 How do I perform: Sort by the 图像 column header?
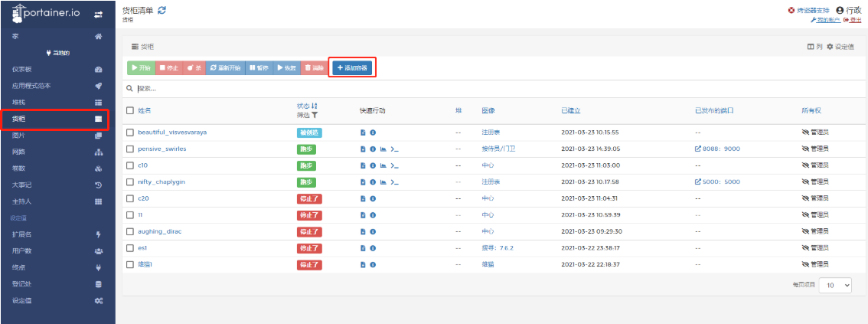point(488,111)
